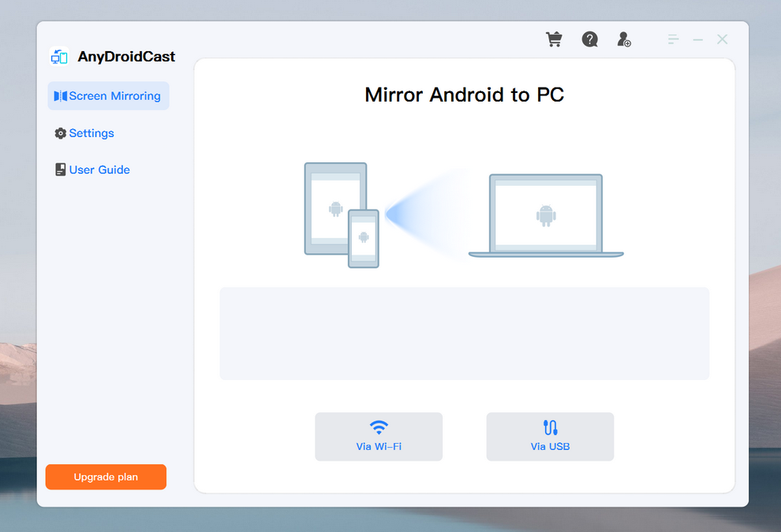Click the help question mark icon
Image resolution: width=781 pixels, height=532 pixels.
point(589,39)
